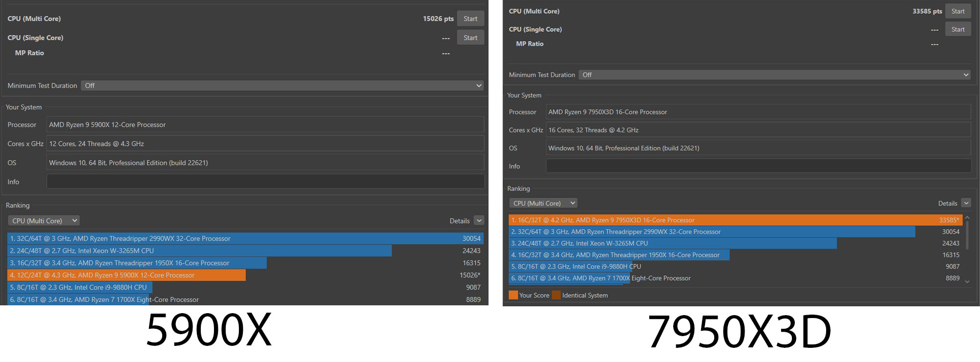Select Ryzen 7 1700X rank 6 row in 7950X3D panel
This screenshot has height=362, width=980.
(735, 278)
